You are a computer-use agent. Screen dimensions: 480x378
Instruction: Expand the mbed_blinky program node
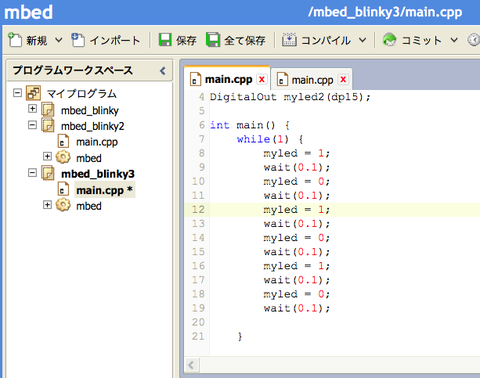click(32, 108)
